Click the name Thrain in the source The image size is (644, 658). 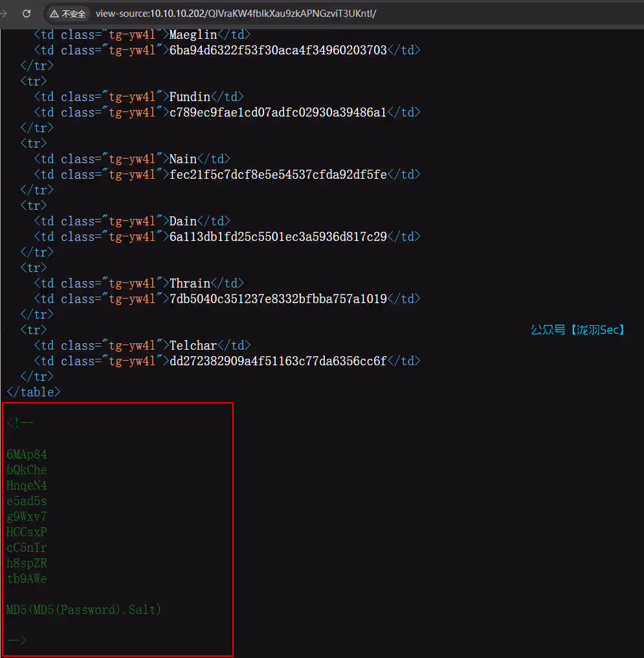click(x=190, y=283)
